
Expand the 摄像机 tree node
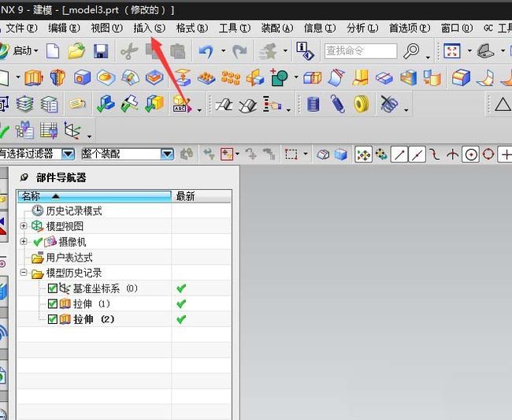(x=23, y=241)
